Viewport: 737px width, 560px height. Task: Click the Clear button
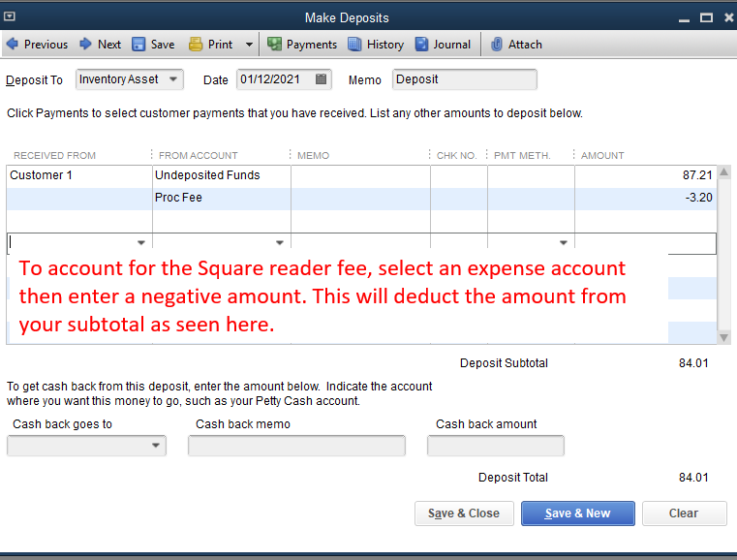point(684,513)
